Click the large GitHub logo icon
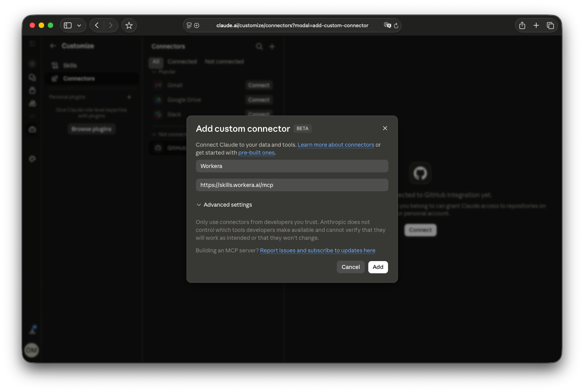 [x=420, y=173]
